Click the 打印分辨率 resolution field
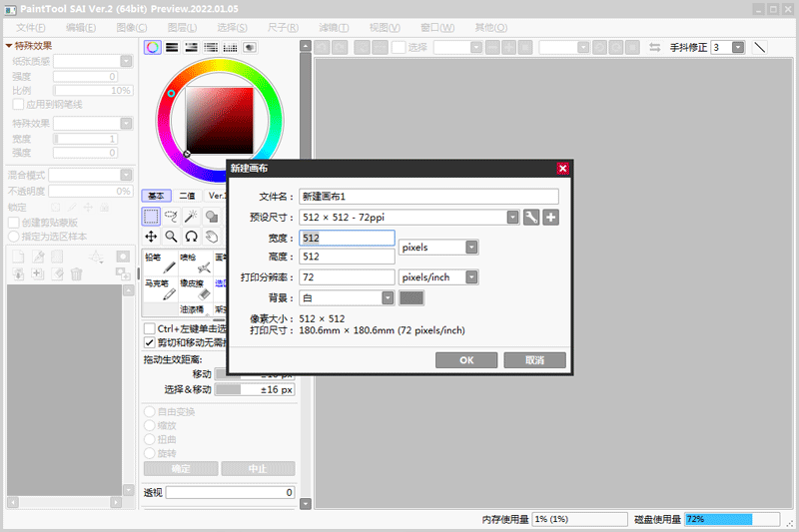 pyautogui.click(x=347, y=277)
